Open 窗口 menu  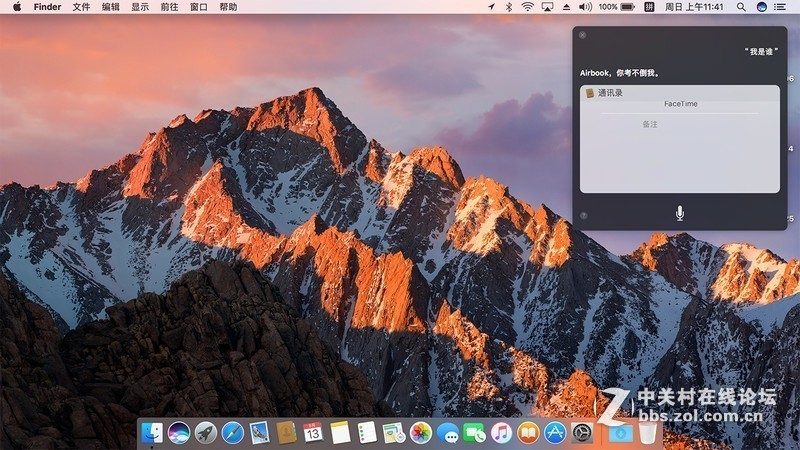(198, 7)
